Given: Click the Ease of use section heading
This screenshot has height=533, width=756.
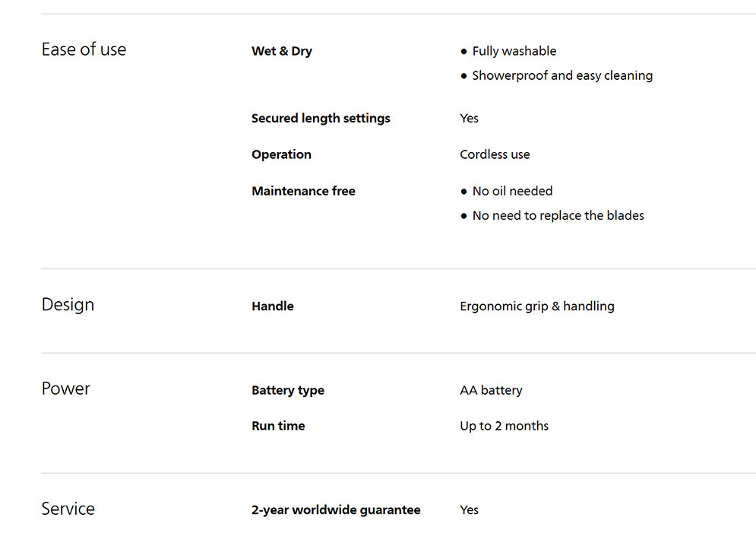Looking at the screenshot, I should click(x=84, y=49).
